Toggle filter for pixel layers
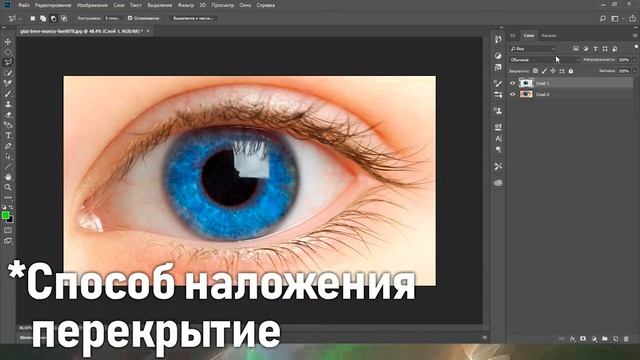The height and width of the screenshot is (360, 640). tap(576, 49)
